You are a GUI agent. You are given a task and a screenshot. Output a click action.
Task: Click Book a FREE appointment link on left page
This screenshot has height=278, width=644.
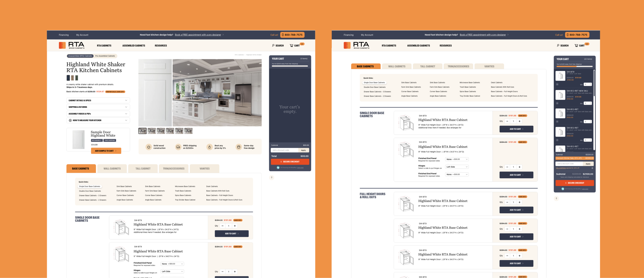coord(198,35)
